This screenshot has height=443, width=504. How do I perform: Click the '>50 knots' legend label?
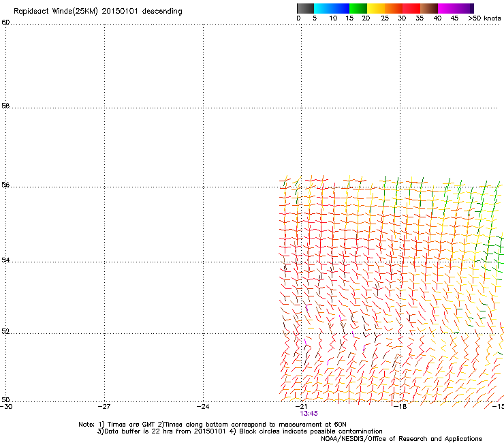[x=484, y=18]
